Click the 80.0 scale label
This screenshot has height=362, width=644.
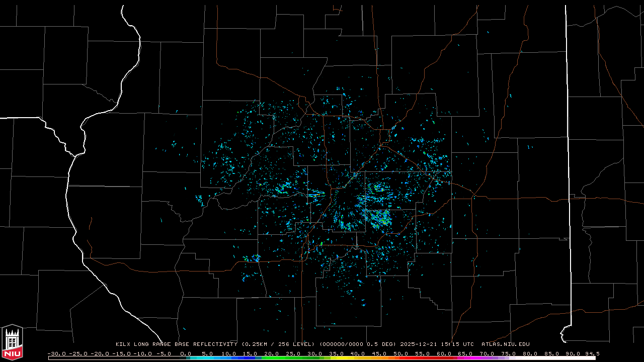[530, 353]
